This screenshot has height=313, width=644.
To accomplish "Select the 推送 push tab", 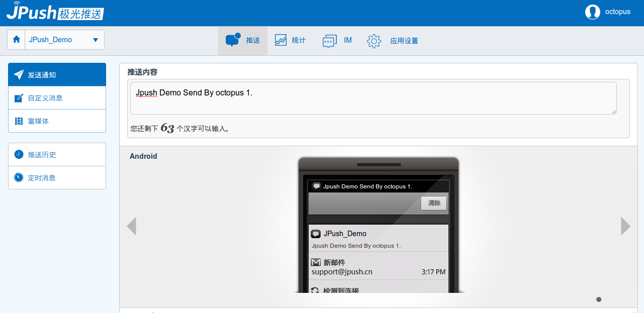I will click(x=243, y=41).
